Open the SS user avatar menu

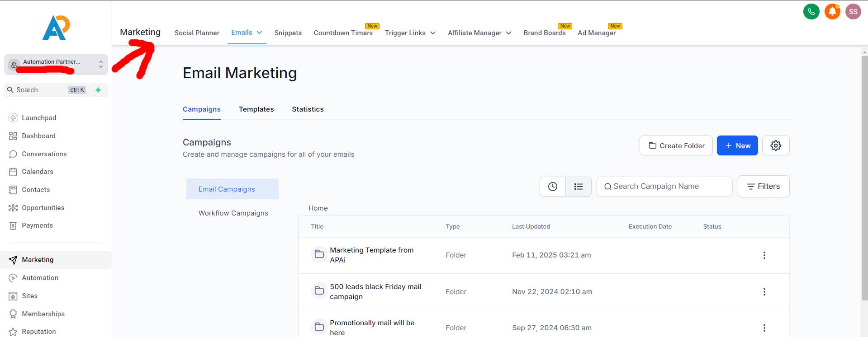(x=853, y=12)
